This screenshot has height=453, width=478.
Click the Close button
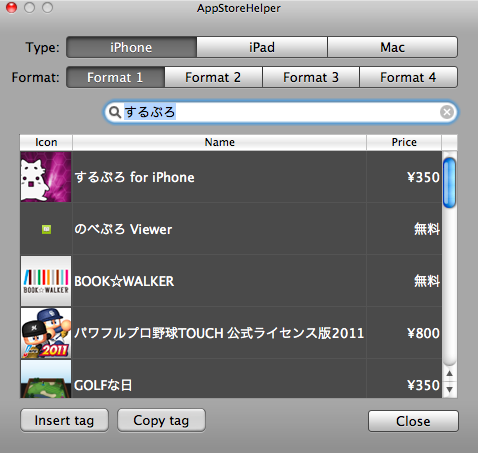pyautogui.click(x=413, y=421)
